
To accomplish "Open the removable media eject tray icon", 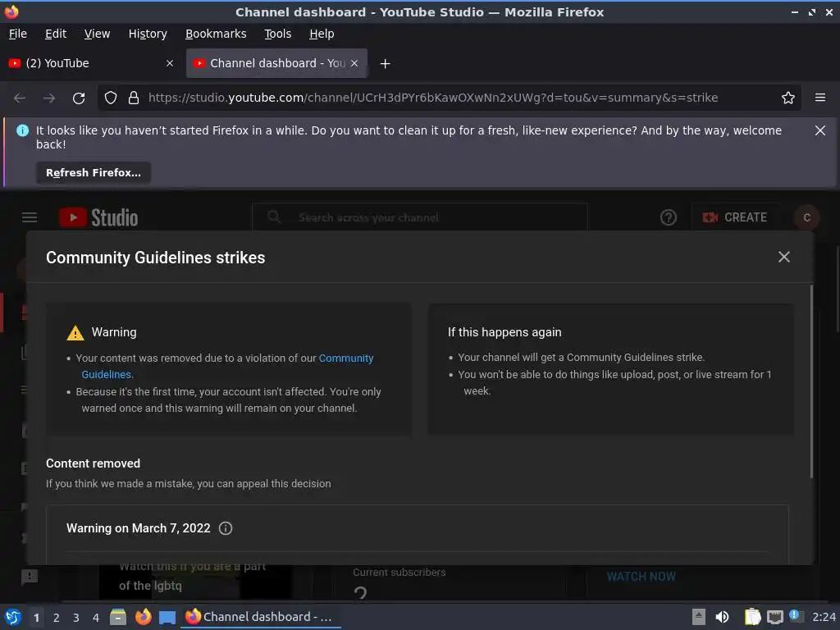I will tap(699, 617).
